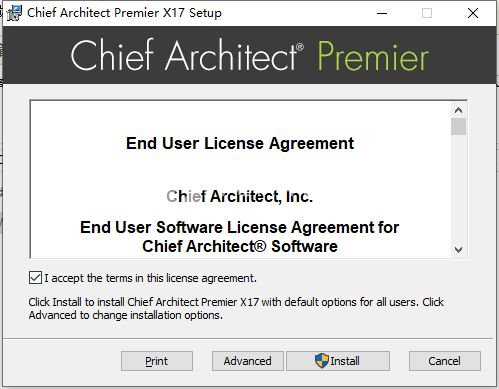Click the disabled maximize window button
This screenshot has height=389, width=499.
click(x=427, y=13)
